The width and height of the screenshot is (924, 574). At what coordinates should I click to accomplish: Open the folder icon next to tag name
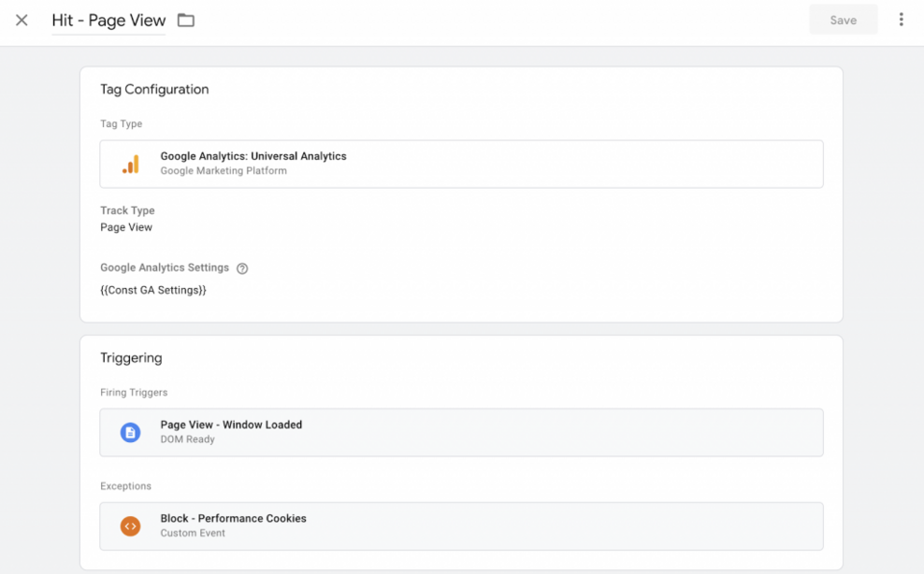(x=186, y=20)
